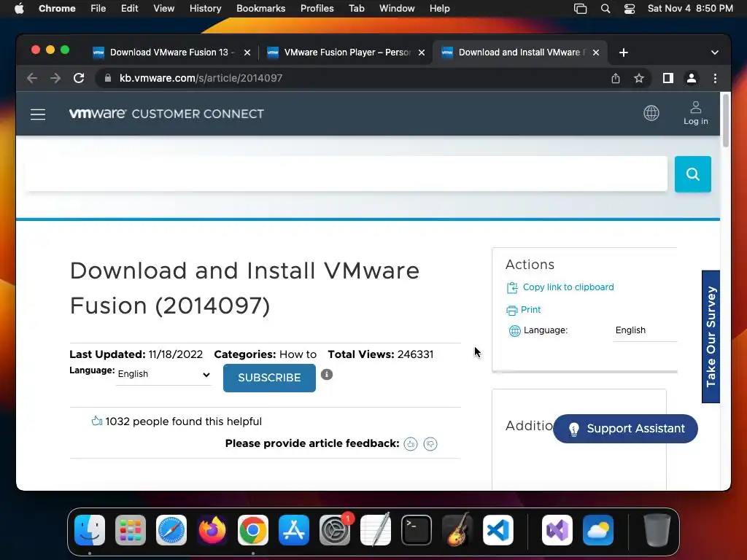Toggle the Chrome side panel
This screenshot has width=747, height=560.
[x=668, y=78]
